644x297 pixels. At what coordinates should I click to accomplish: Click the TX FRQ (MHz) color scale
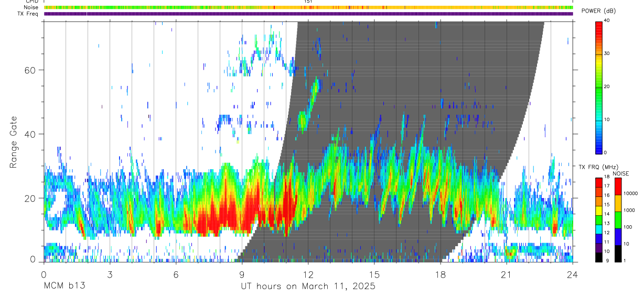tap(598, 219)
